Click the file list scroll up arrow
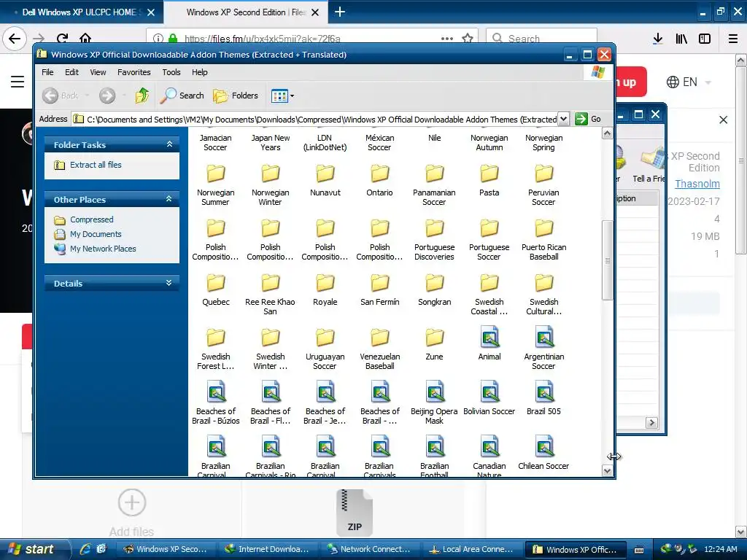This screenshot has width=747, height=560. 607,133
